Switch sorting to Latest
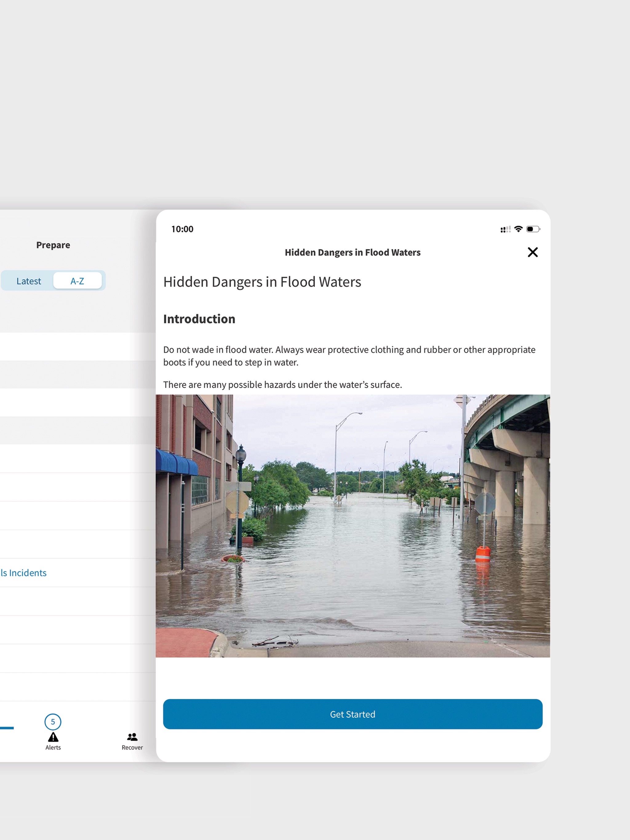The width and height of the screenshot is (630, 840). pos(29,281)
